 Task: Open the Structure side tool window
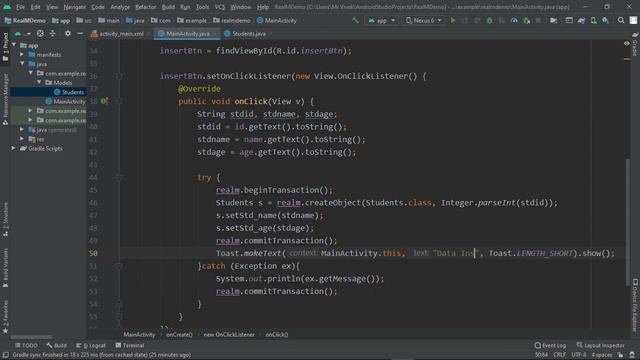point(5,219)
